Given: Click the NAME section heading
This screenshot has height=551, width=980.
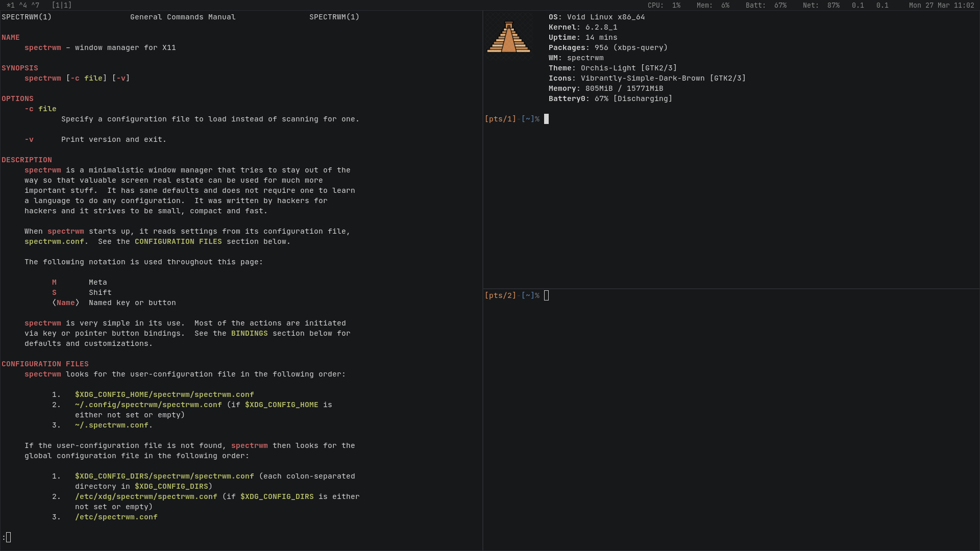Looking at the screenshot, I should pos(11,37).
